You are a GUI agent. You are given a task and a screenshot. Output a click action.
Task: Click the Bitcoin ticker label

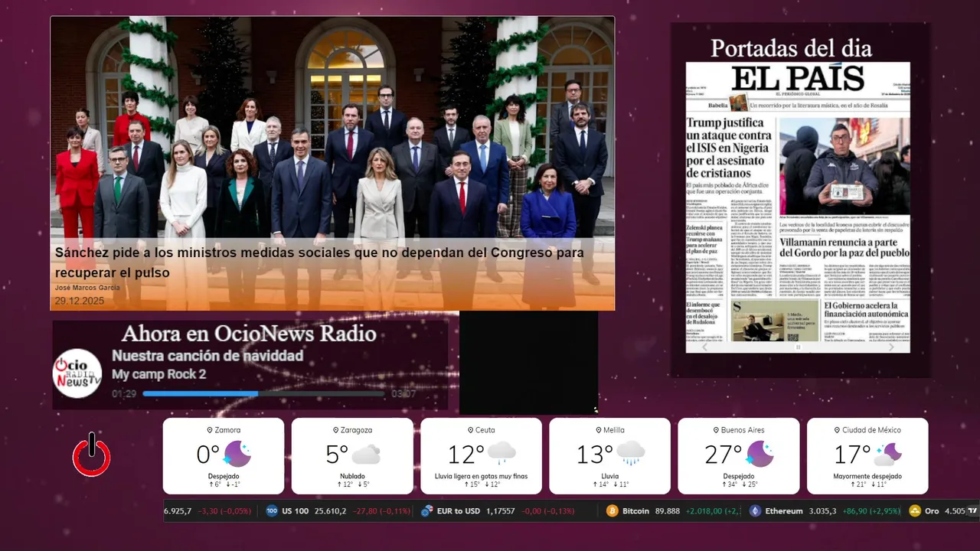click(635, 511)
